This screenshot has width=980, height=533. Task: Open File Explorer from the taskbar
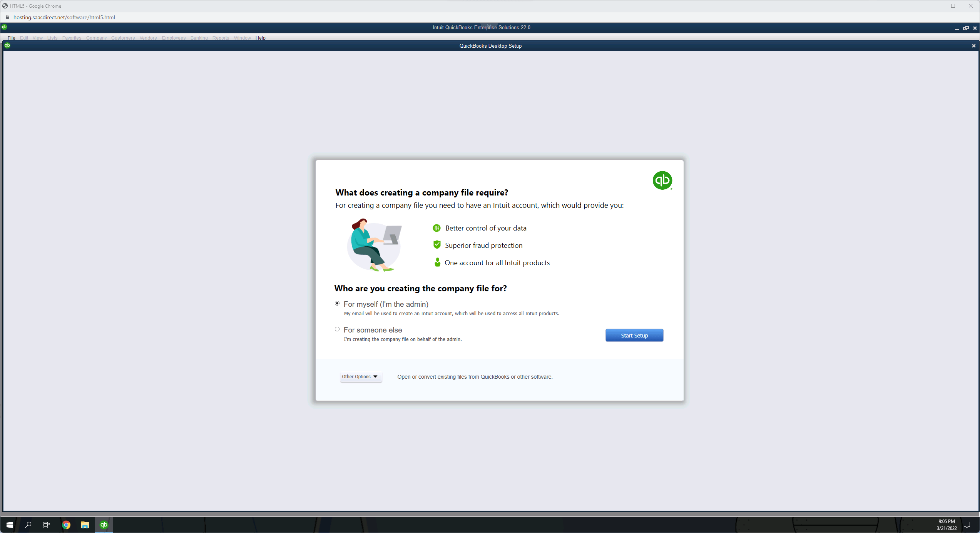click(x=85, y=525)
